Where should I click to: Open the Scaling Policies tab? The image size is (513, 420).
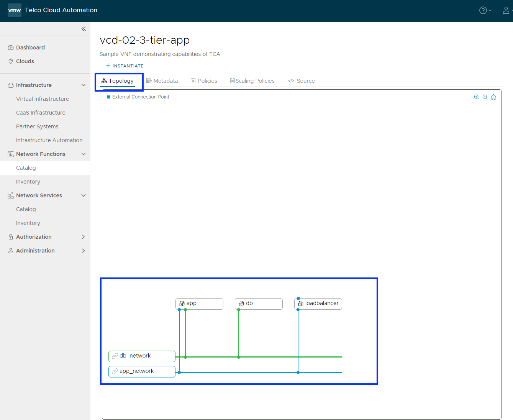click(x=252, y=81)
